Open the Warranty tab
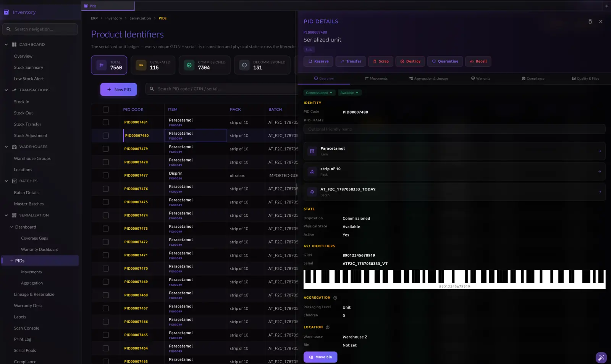Viewport: 611px width, 364px height. [481, 79]
